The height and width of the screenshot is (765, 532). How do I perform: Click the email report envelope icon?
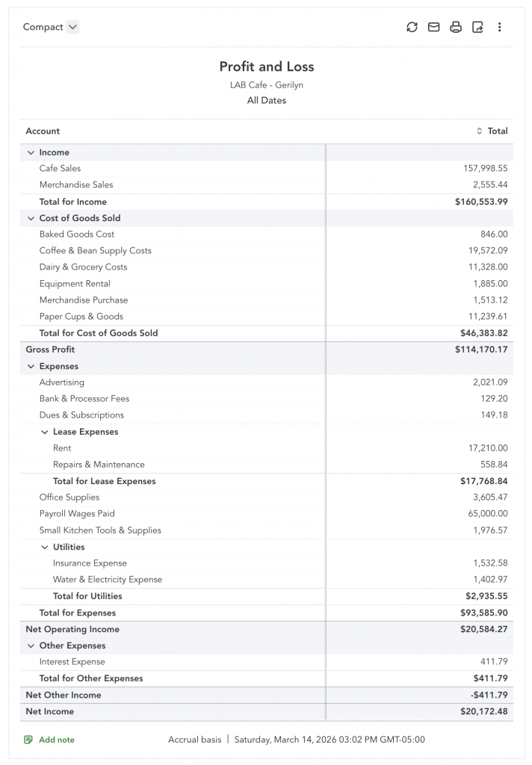pyautogui.click(x=433, y=27)
